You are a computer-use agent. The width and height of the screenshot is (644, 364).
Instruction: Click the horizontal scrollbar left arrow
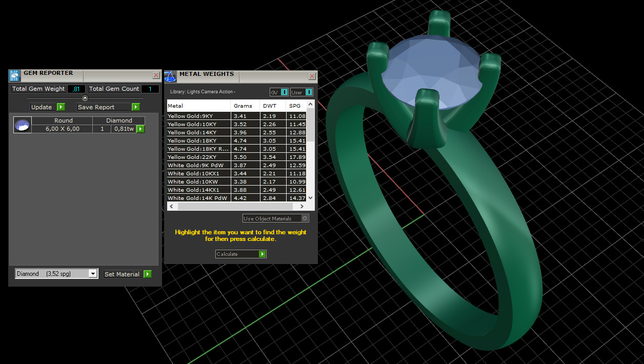point(171,206)
